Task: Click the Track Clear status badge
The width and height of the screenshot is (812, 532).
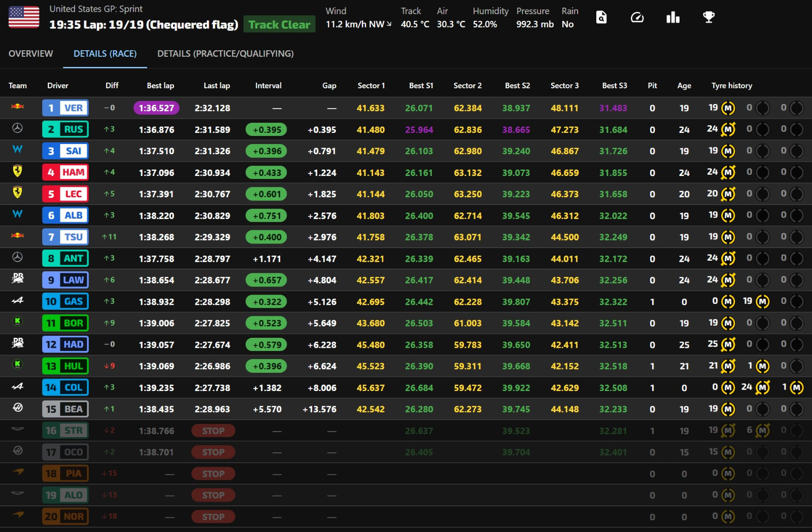Action: [279, 24]
